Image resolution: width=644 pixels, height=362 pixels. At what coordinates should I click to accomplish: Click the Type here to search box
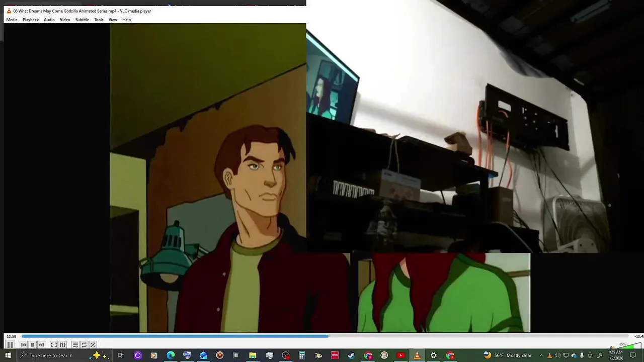coord(64,355)
